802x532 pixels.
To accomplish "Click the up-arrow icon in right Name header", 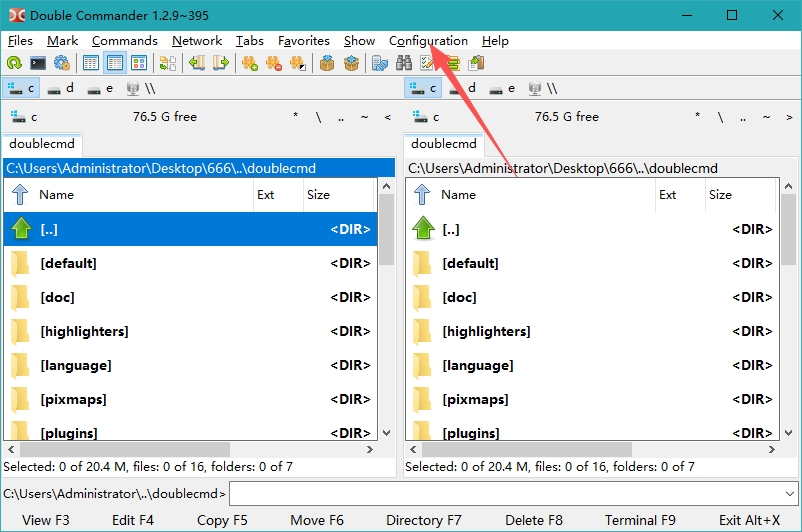I will pyautogui.click(x=422, y=194).
